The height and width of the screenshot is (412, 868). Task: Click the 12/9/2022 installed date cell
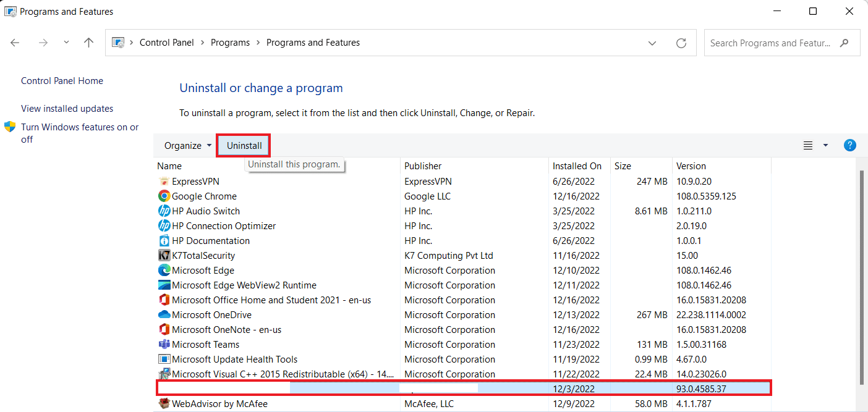click(573, 404)
